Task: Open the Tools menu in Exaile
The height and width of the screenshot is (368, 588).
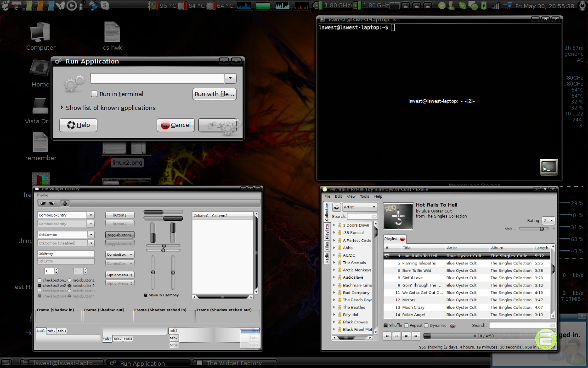Action: (x=364, y=196)
